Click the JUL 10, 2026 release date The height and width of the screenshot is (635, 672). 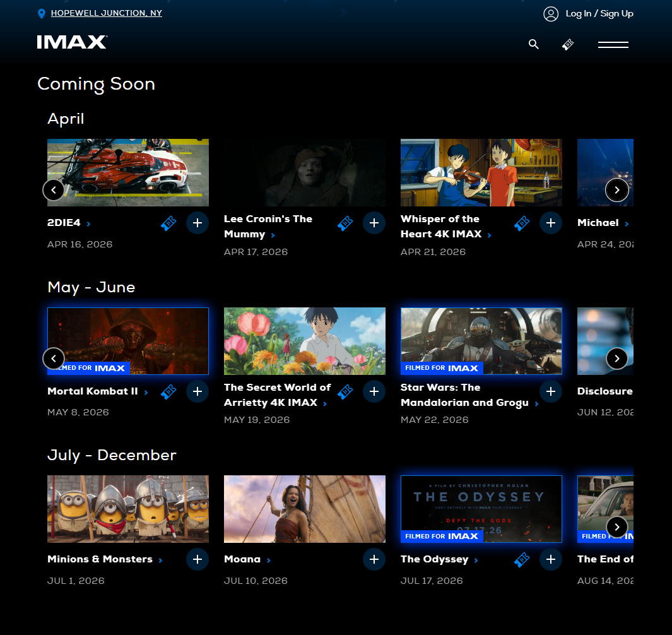[256, 581]
